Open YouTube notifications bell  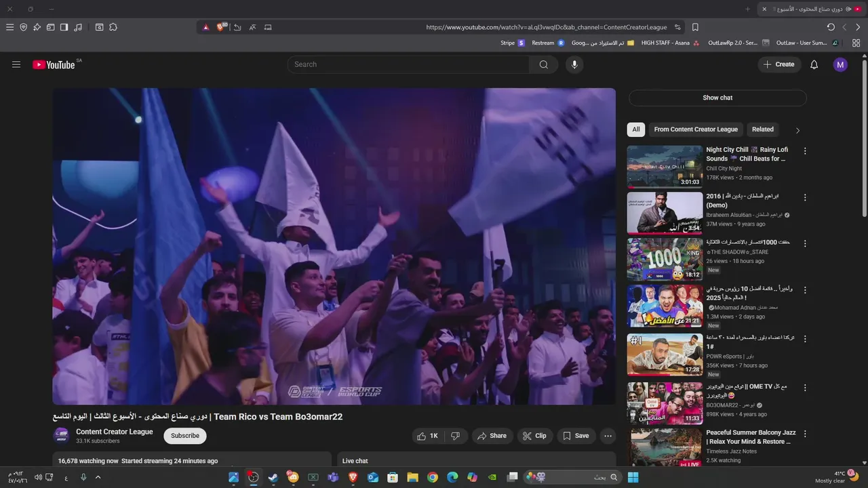click(x=814, y=64)
